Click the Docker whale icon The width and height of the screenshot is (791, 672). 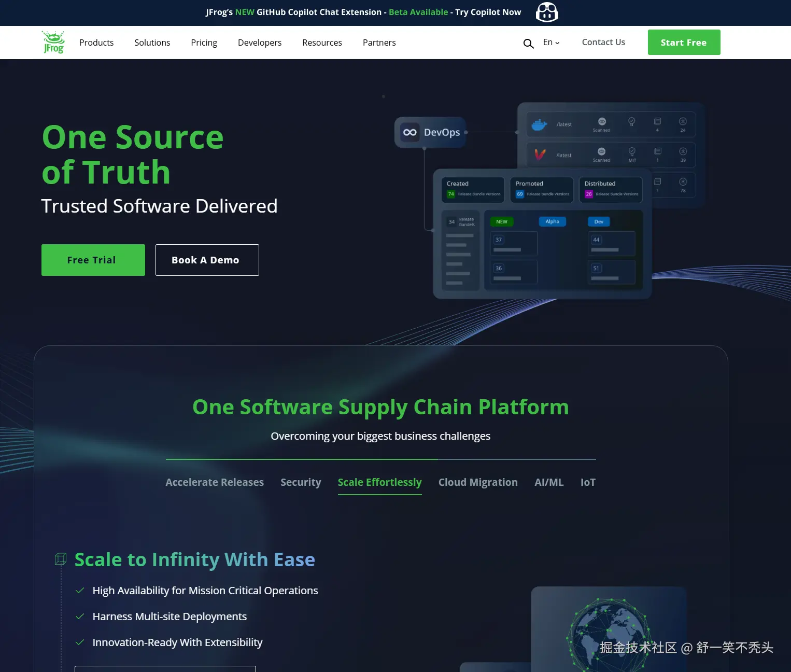pyautogui.click(x=539, y=124)
